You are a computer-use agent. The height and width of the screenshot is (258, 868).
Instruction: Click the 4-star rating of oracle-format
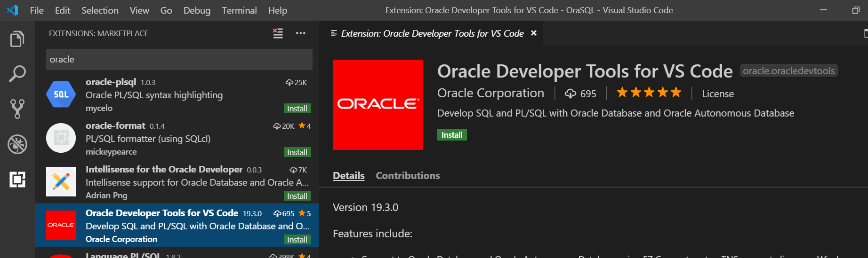(305, 126)
